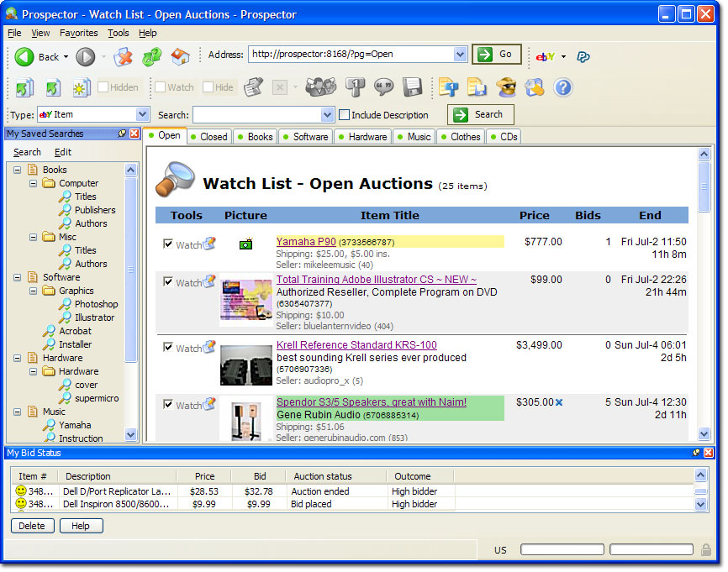Collapse the Books node in saved searches
Image resolution: width=728 pixels, height=572 pixels.
coord(18,170)
